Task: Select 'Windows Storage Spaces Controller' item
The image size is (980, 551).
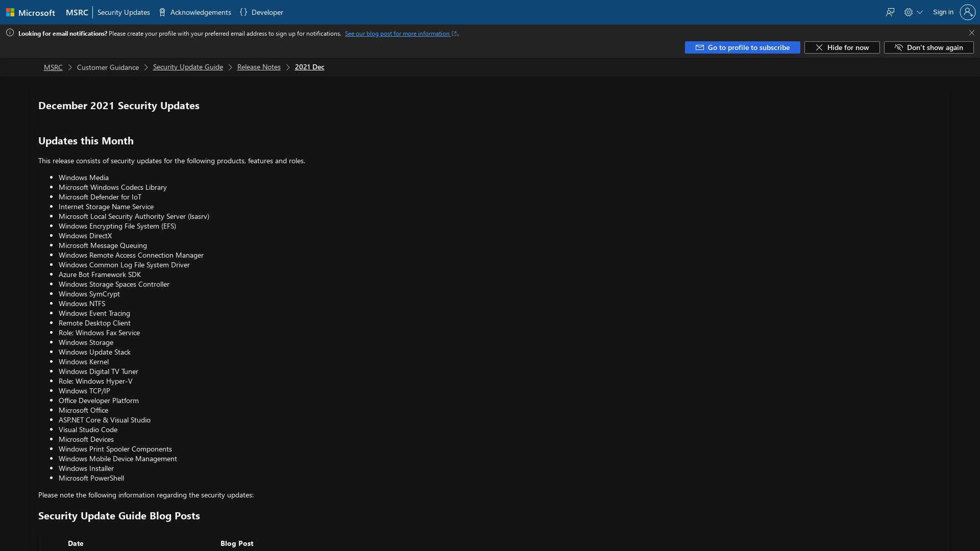Action: pos(114,284)
